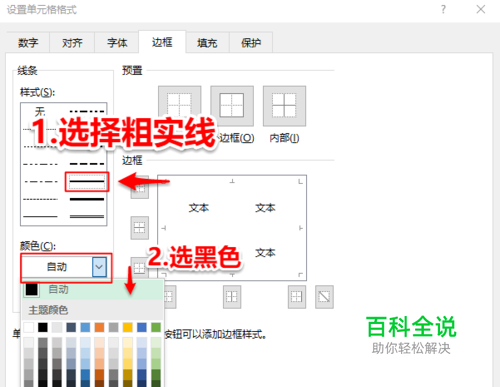This screenshot has width=500, height=387.
Task: Switch to the 对齐 tab
Action: click(x=72, y=43)
